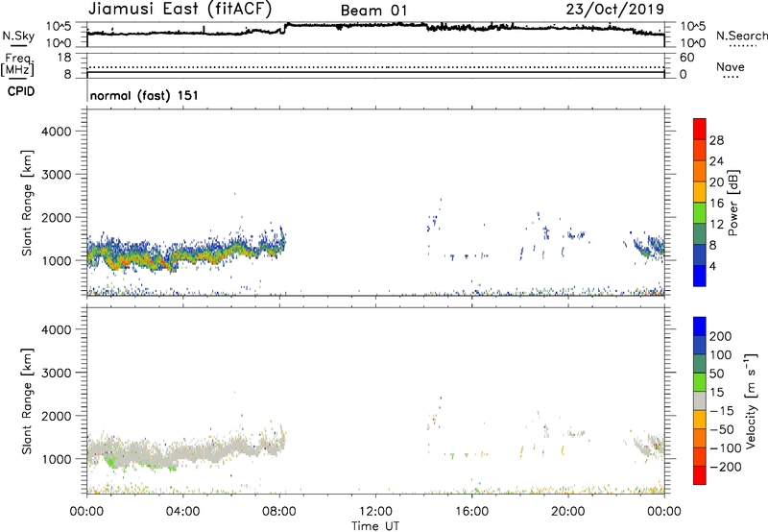Click "2000" range tick in power panel

[57, 217]
